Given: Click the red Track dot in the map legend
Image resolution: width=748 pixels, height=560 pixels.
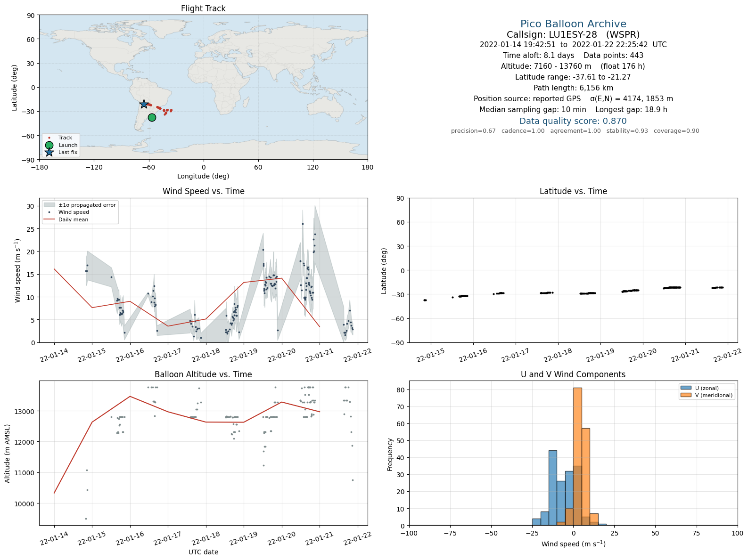Looking at the screenshot, I should (x=49, y=138).
